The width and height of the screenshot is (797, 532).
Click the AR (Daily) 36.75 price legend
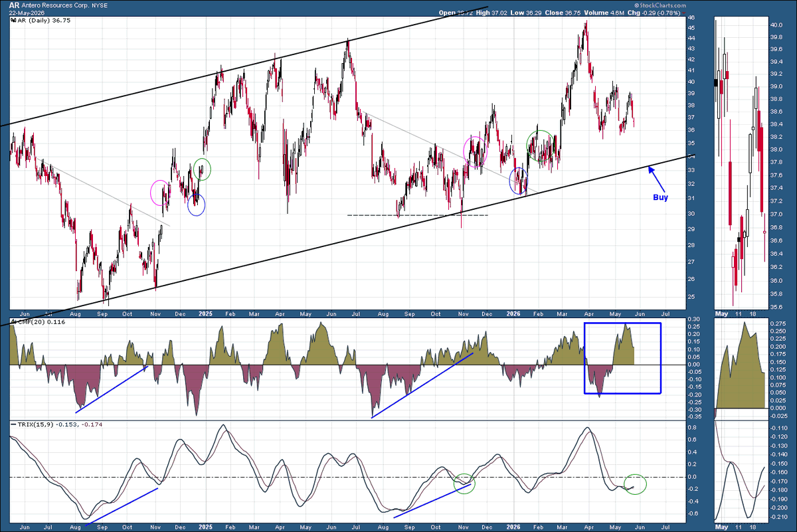click(x=42, y=21)
